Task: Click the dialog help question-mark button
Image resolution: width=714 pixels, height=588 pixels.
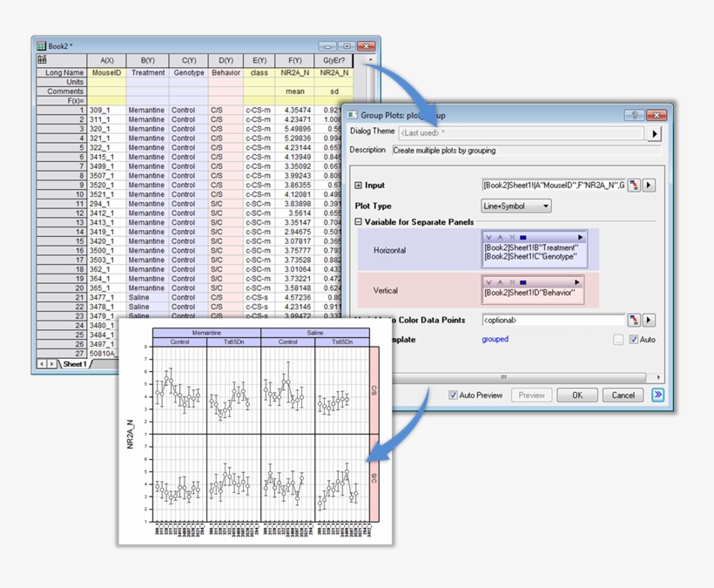Action: pyautogui.click(x=633, y=115)
